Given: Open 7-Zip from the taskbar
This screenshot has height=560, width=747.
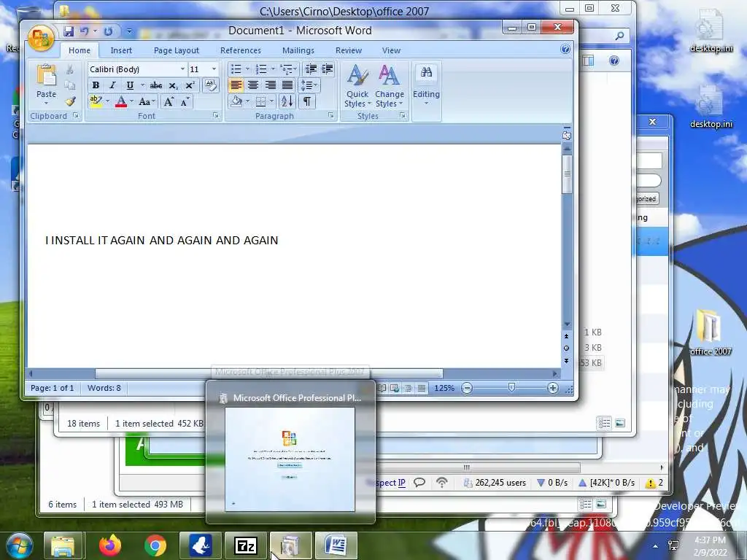Looking at the screenshot, I should (x=246, y=545).
